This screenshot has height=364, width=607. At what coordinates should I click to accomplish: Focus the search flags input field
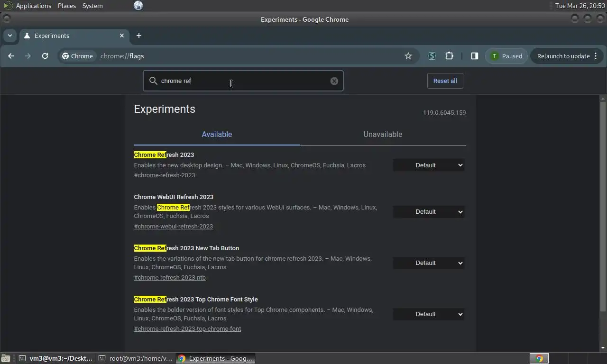click(x=243, y=81)
